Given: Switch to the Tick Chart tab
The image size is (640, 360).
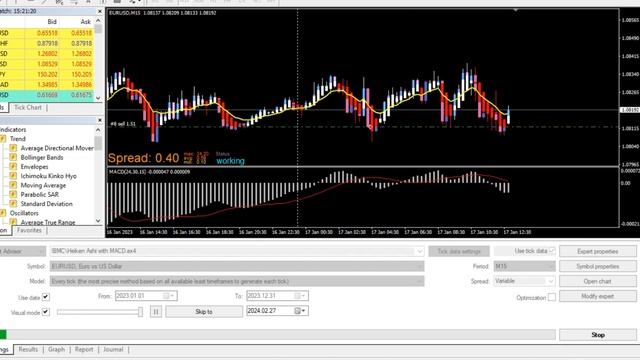Looking at the screenshot, I should coord(28,107).
